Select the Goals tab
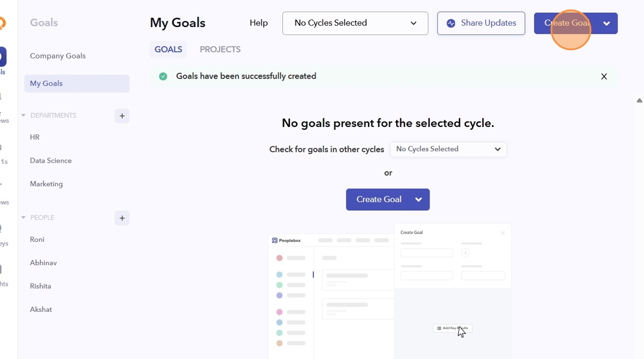The width and height of the screenshot is (644, 359). click(168, 49)
